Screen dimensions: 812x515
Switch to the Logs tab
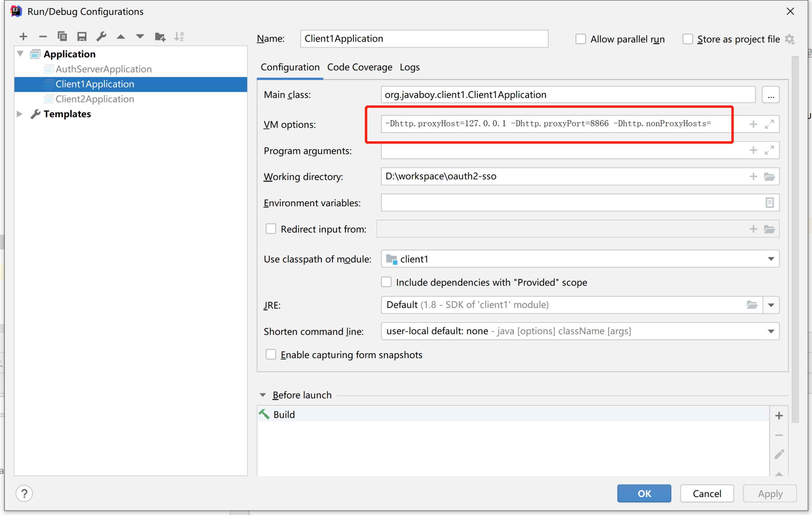[409, 67]
